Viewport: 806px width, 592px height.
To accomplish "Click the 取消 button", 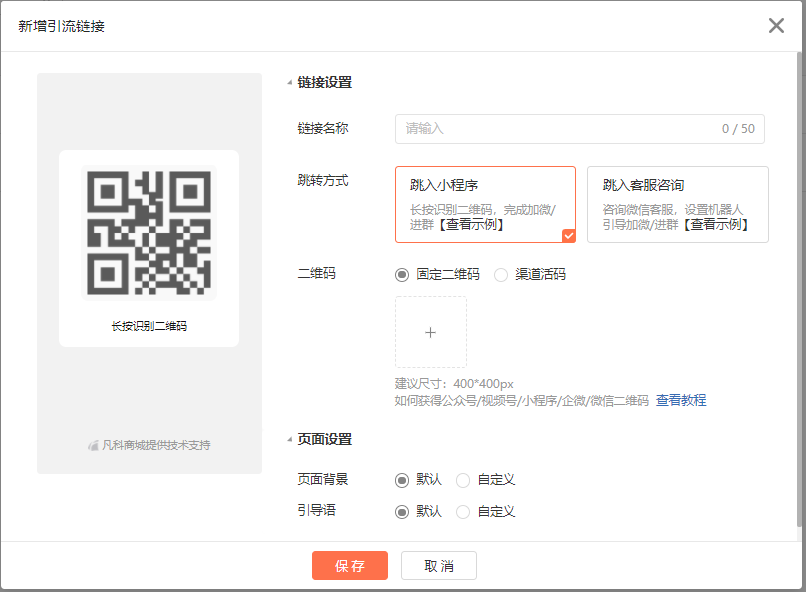I will tap(438, 565).
